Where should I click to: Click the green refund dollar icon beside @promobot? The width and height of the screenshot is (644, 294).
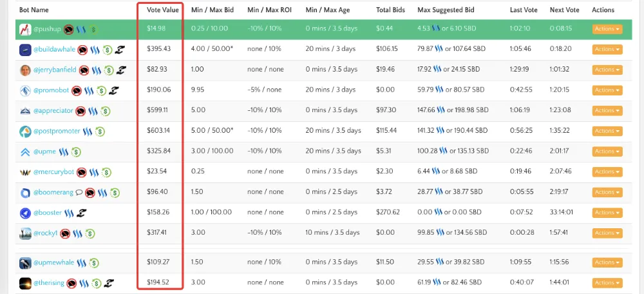point(102,90)
